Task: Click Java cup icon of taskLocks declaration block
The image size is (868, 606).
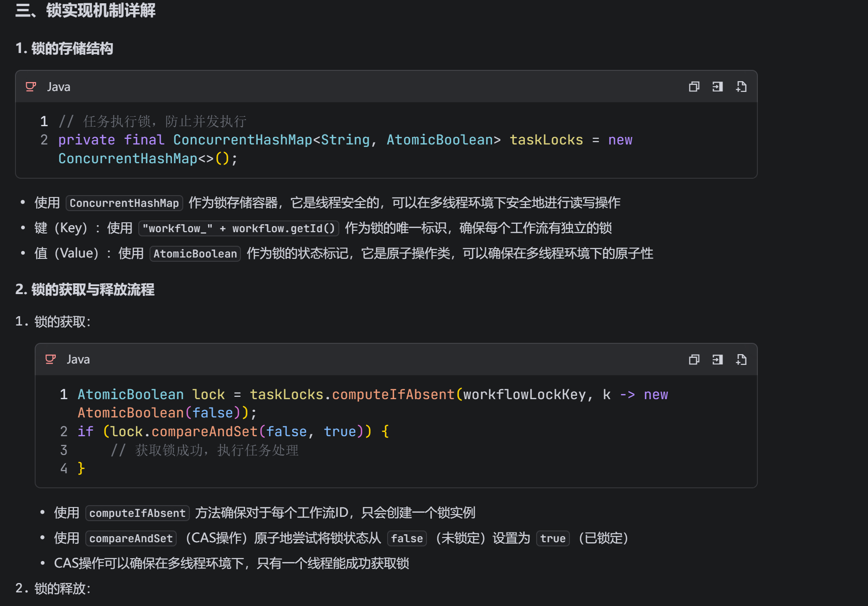Action: [31, 87]
